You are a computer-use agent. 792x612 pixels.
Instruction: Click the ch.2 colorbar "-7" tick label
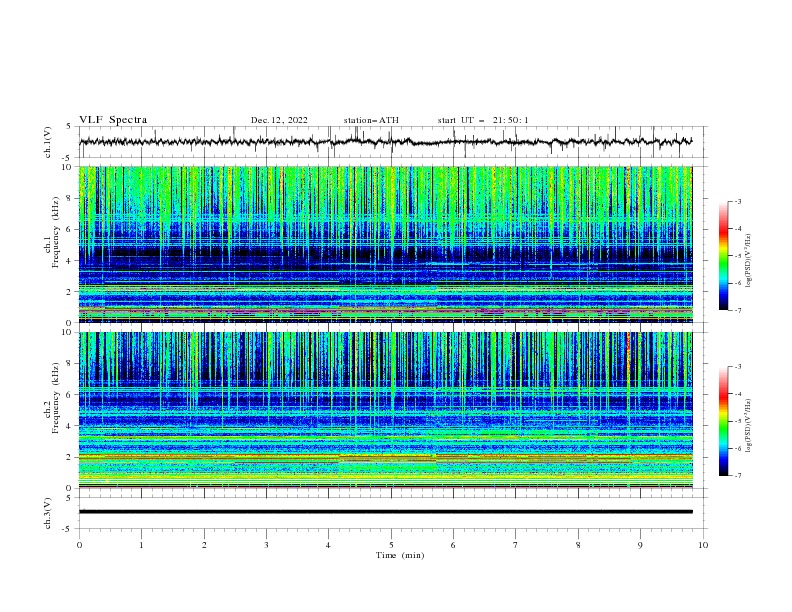pyautogui.click(x=737, y=476)
